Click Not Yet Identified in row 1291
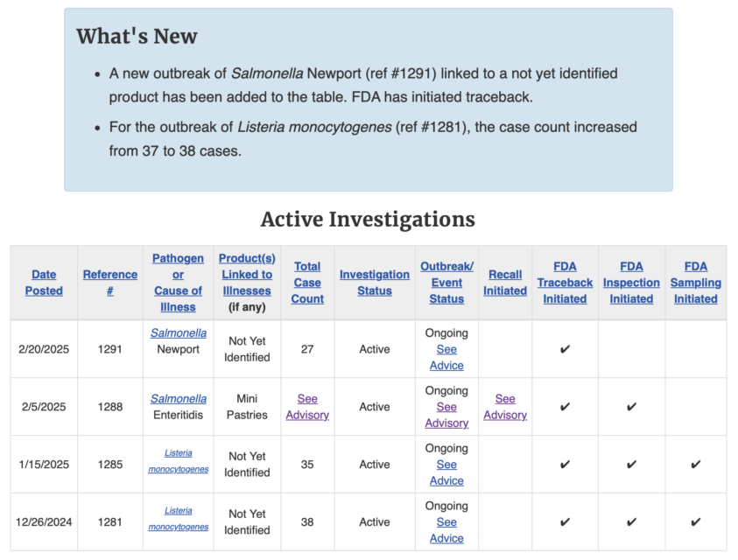 (247, 349)
